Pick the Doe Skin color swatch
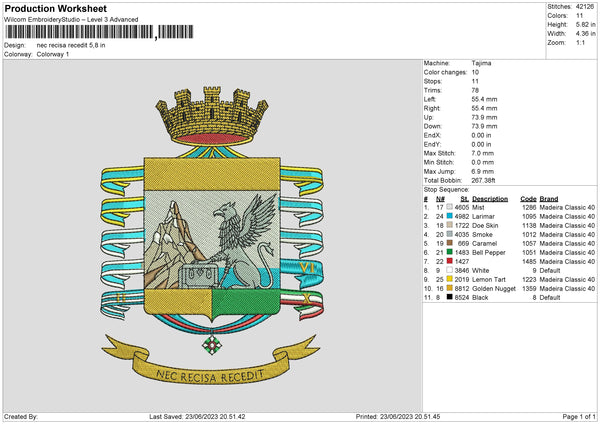Image resolution: width=600 pixels, height=424 pixels. [x=450, y=225]
